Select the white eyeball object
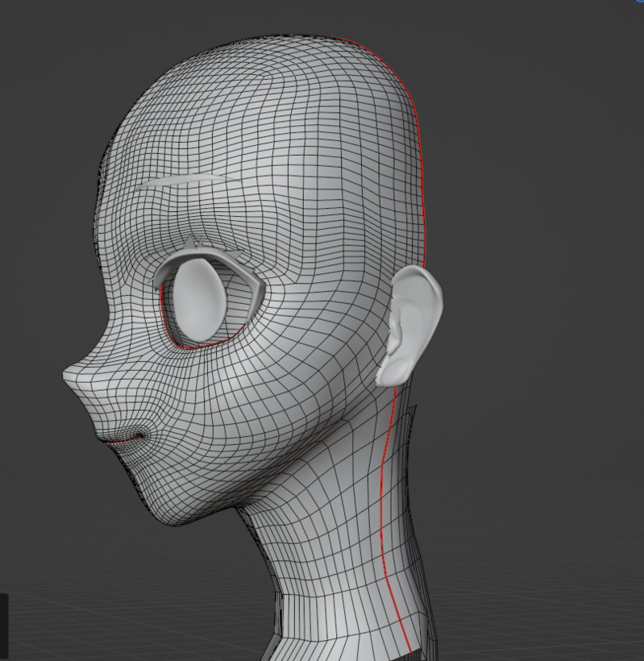The width and height of the screenshot is (644, 661). point(198,300)
